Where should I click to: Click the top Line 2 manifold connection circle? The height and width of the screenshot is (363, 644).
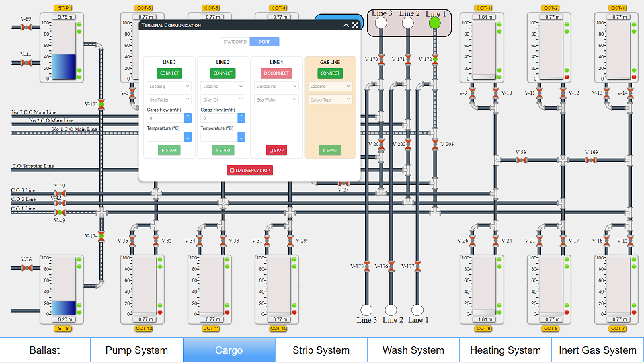pyautogui.click(x=408, y=23)
